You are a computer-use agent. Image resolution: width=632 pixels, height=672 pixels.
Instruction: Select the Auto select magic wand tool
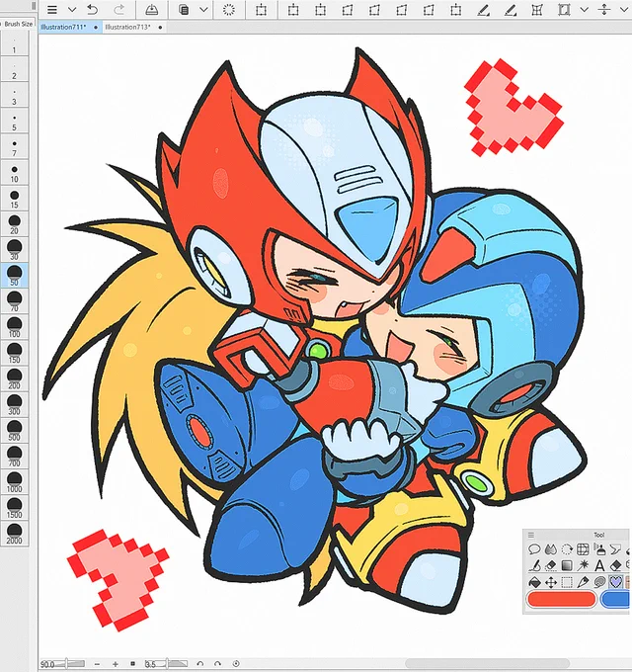(x=584, y=565)
